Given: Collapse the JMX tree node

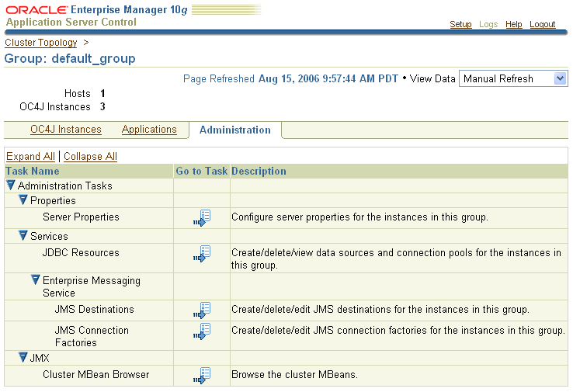Looking at the screenshot, I should click(x=23, y=357).
